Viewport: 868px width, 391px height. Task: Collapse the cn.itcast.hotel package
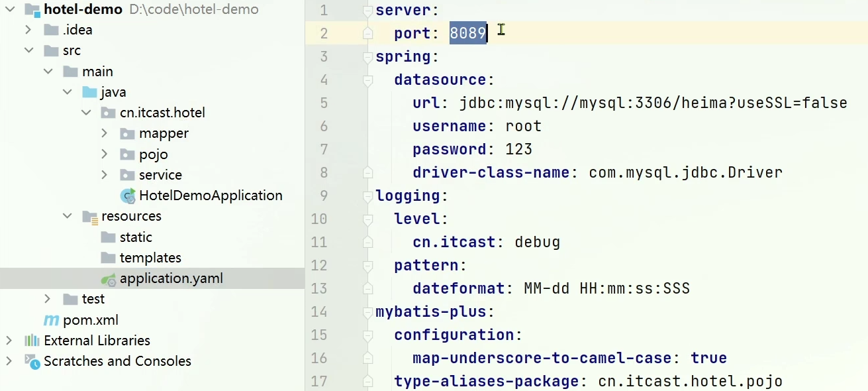tap(85, 113)
